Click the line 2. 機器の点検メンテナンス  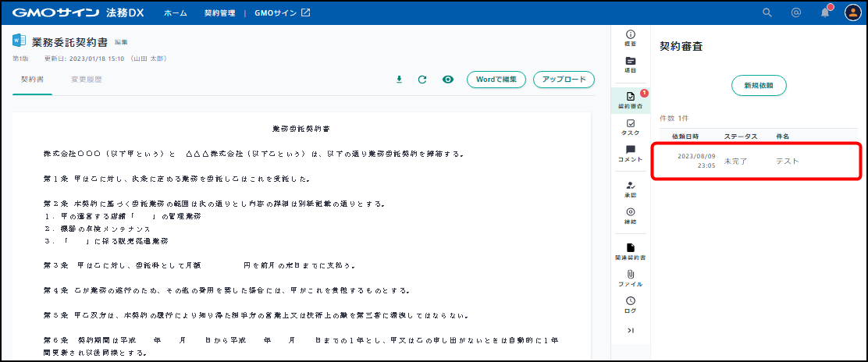97,229
